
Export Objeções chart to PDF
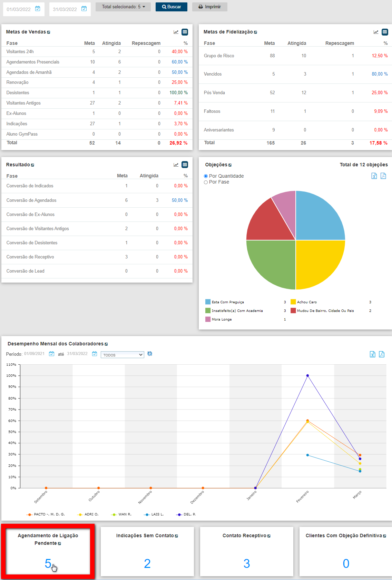pos(383,176)
